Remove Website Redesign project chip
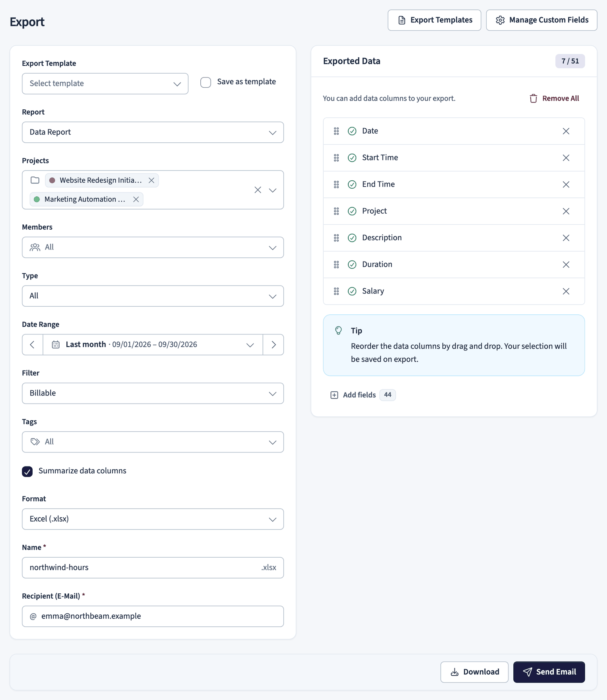607x700 pixels. coord(151,180)
